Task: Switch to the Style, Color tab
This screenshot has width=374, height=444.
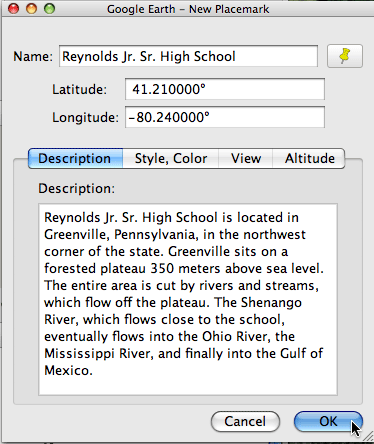Action: (x=171, y=158)
